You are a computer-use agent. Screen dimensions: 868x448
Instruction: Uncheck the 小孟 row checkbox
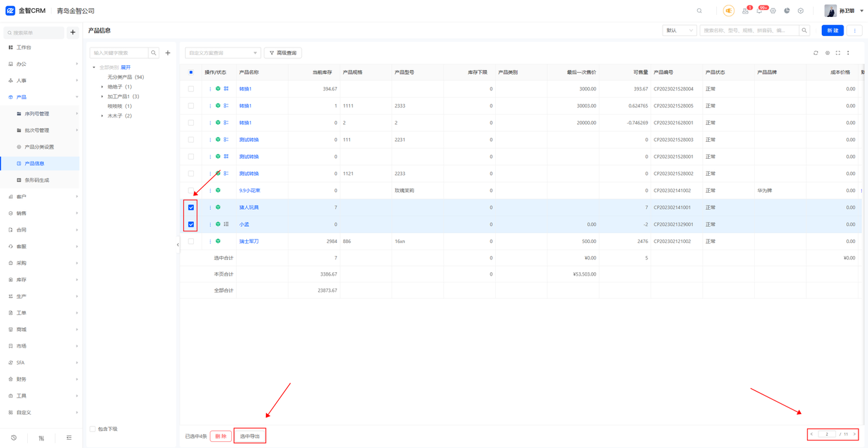[191, 225]
